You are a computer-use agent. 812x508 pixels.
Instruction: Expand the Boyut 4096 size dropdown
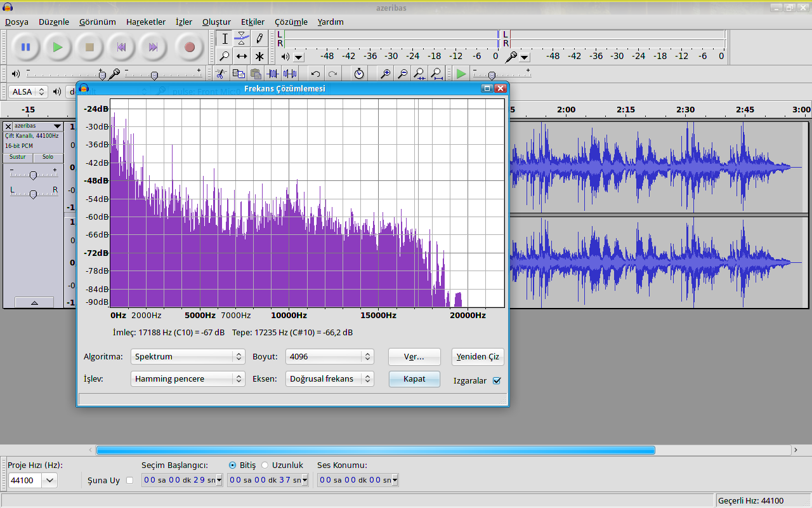[x=329, y=357]
